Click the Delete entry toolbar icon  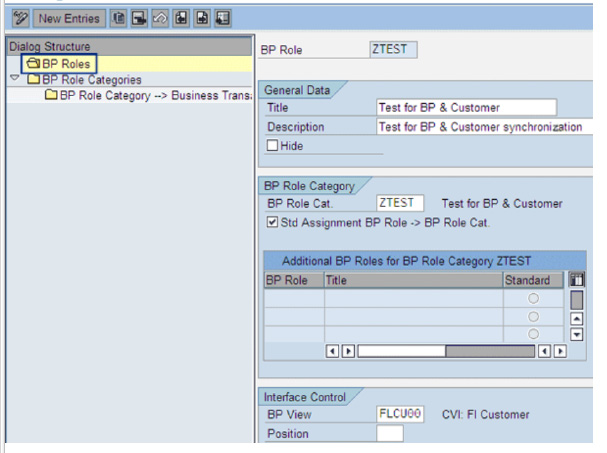pyautogui.click(x=139, y=18)
